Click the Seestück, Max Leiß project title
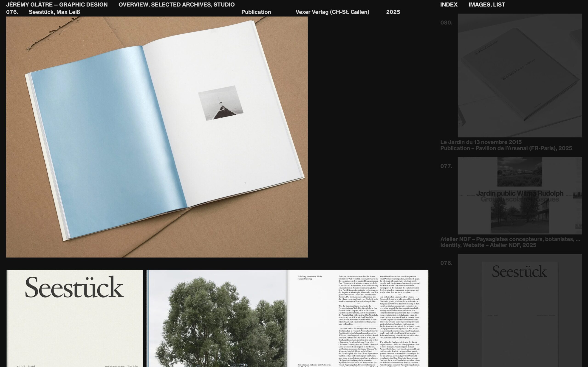 pos(54,12)
